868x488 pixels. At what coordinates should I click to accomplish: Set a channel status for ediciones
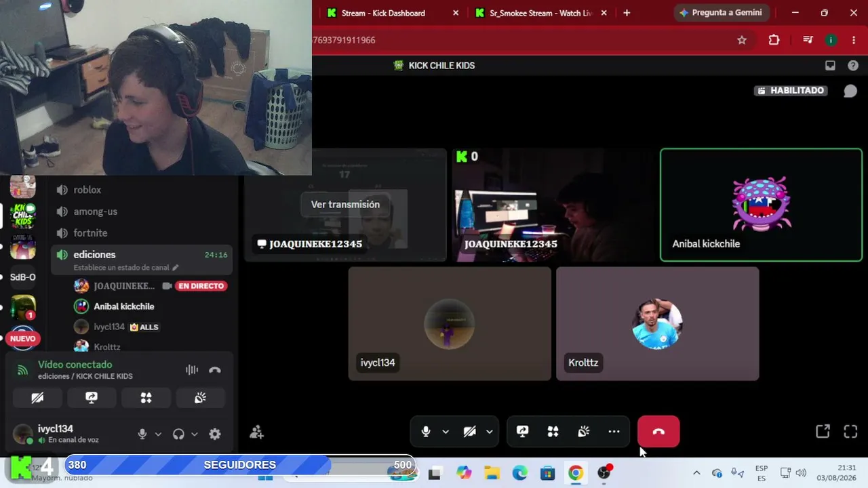pyautogui.click(x=126, y=268)
